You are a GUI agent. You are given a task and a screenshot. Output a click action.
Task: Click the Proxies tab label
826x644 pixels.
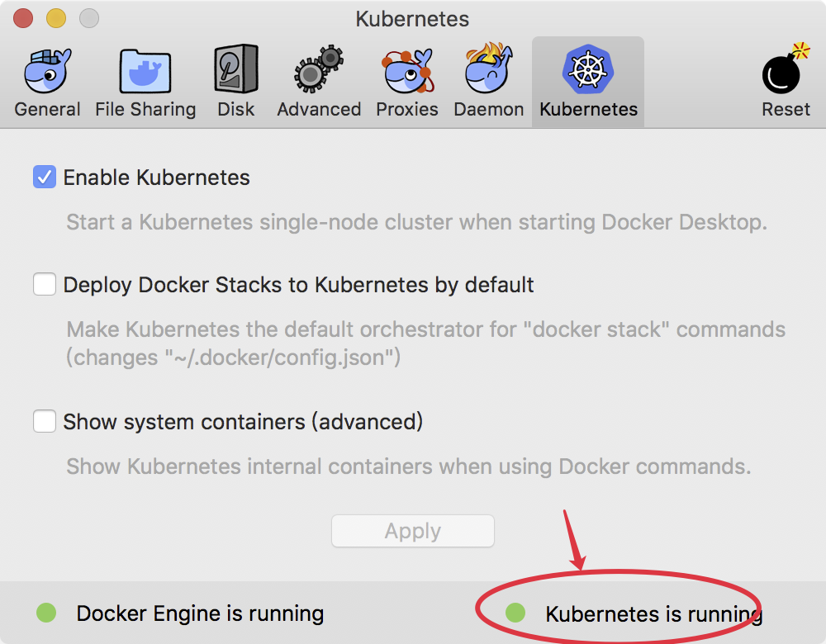(x=406, y=109)
